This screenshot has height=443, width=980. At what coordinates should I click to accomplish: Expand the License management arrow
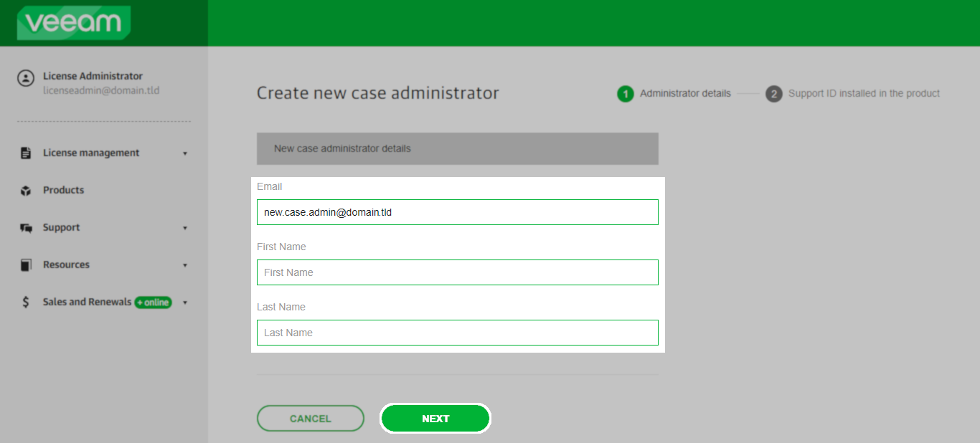click(185, 153)
